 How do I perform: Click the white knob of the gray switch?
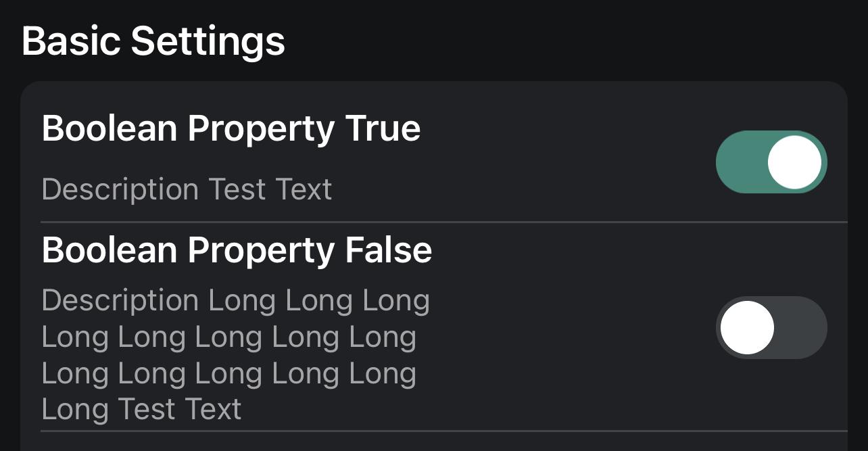[x=747, y=327]
